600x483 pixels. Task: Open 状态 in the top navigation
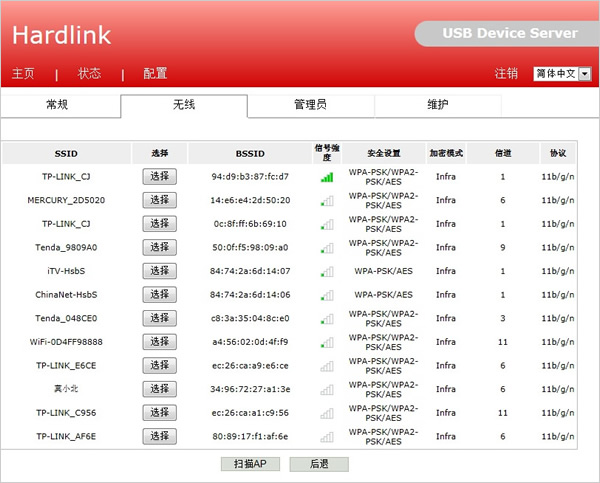[89, 73]
